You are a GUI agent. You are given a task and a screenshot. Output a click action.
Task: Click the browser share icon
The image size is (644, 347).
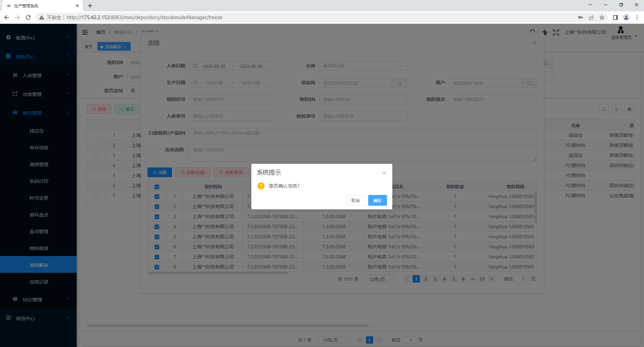point(591,17)
